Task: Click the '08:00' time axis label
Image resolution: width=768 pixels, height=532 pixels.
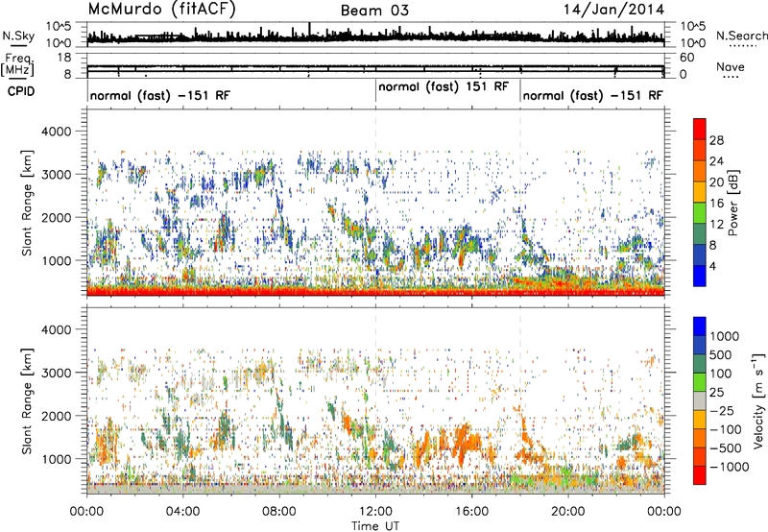Action: pyautogui.click(x=279, y=512)
